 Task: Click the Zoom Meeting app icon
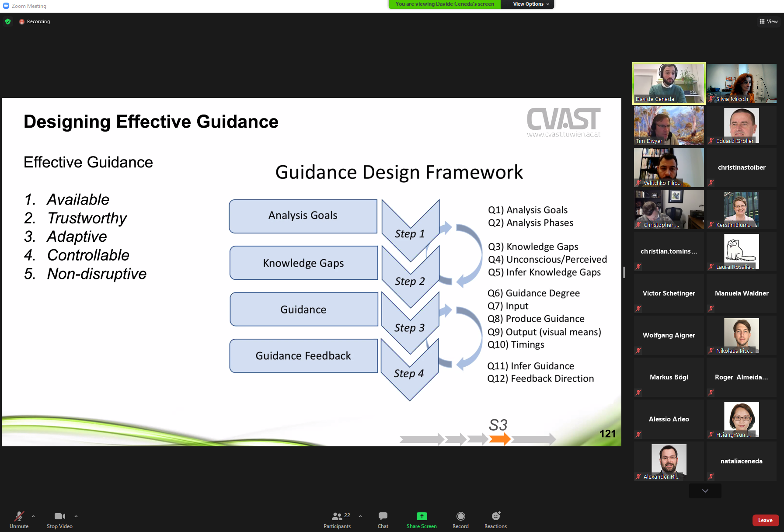(6, 6)
